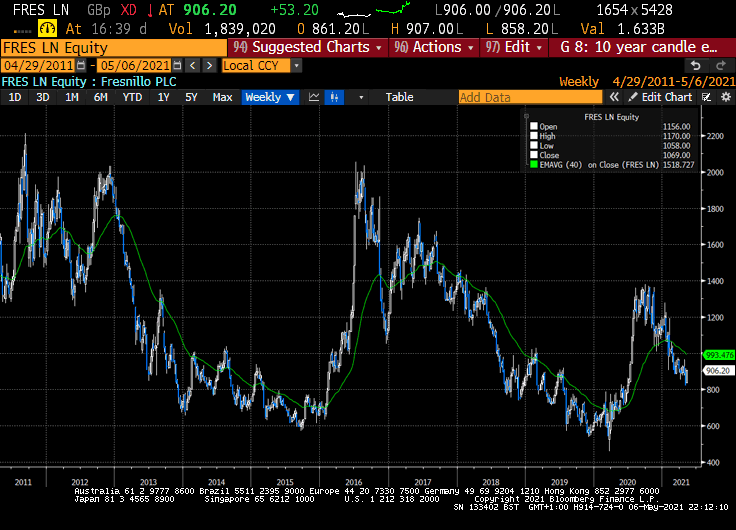The image size is (736, 530).
Task: Click the green 993.476 EMA axis label
Action: coord(719,355)
